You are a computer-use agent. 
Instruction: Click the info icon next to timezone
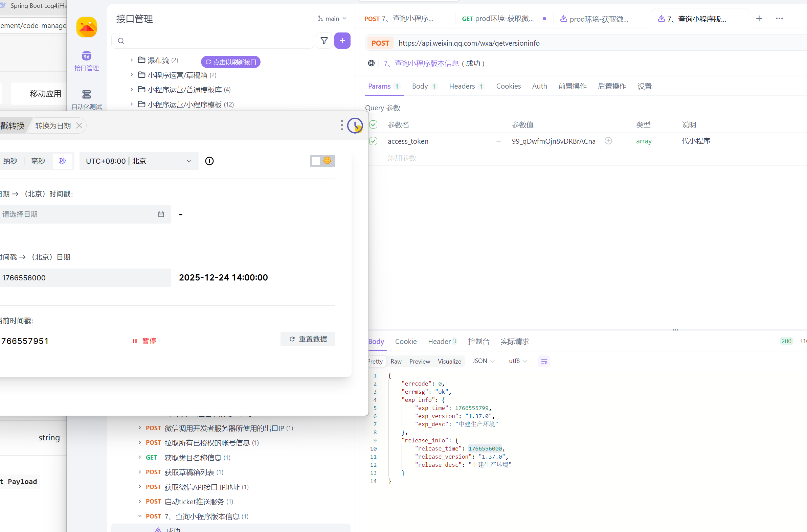pyautogui.click(x=209, y=161)
